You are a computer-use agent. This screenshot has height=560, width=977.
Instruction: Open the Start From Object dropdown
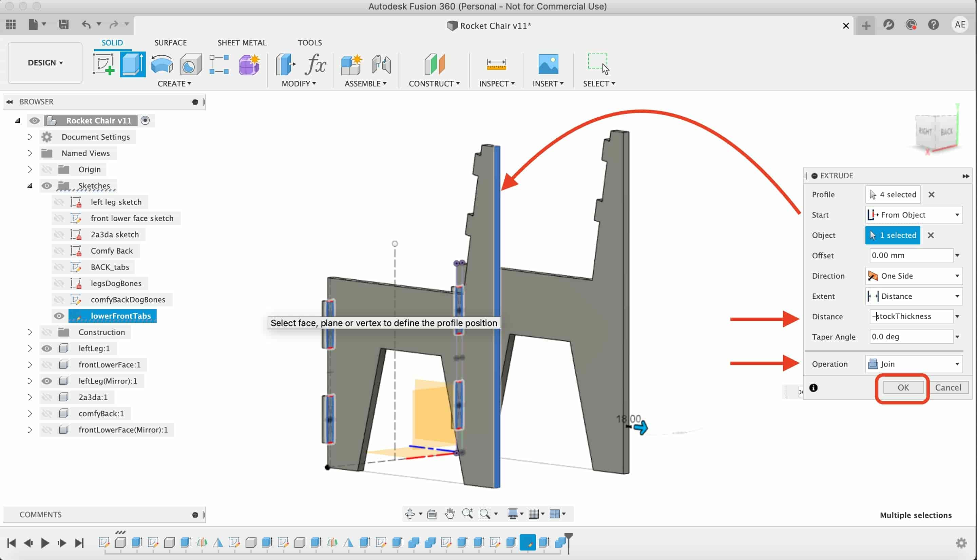(914, 215)
